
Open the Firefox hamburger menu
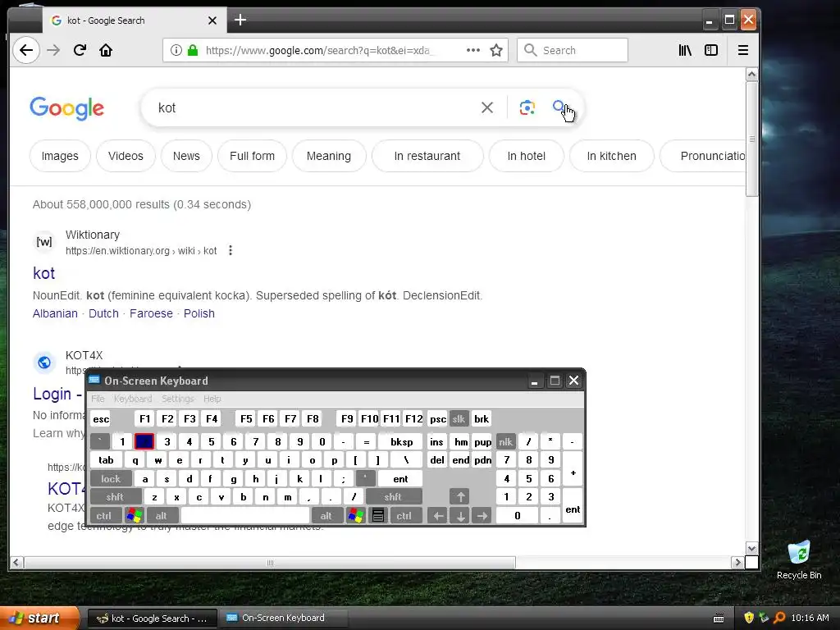pos(743,50)
